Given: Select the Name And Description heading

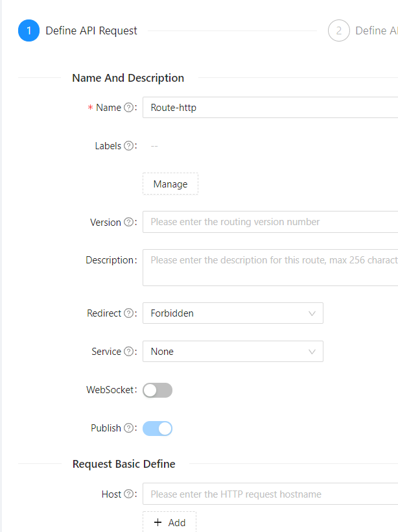Looking at the screenshot, I should tap(128, 78).
